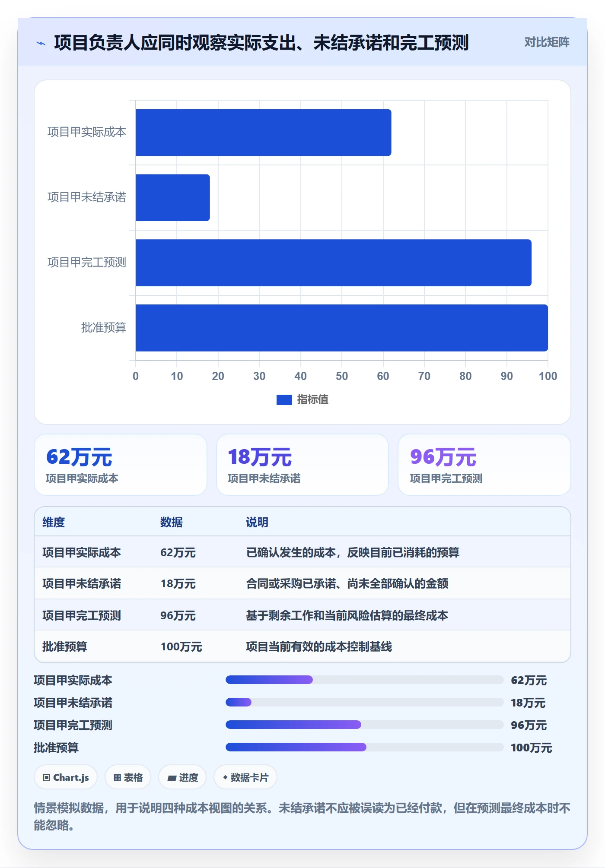
Task: Open the 18万元 data card
Action: [x=302, y=465]
